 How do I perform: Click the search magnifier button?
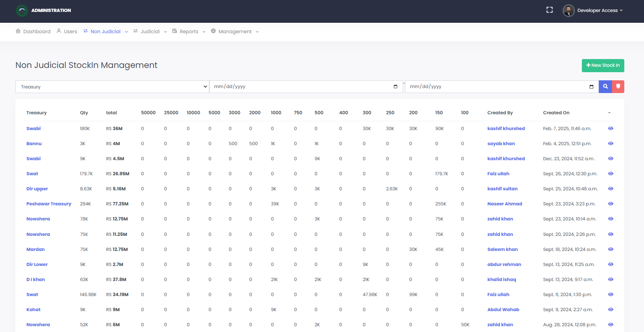605,86
